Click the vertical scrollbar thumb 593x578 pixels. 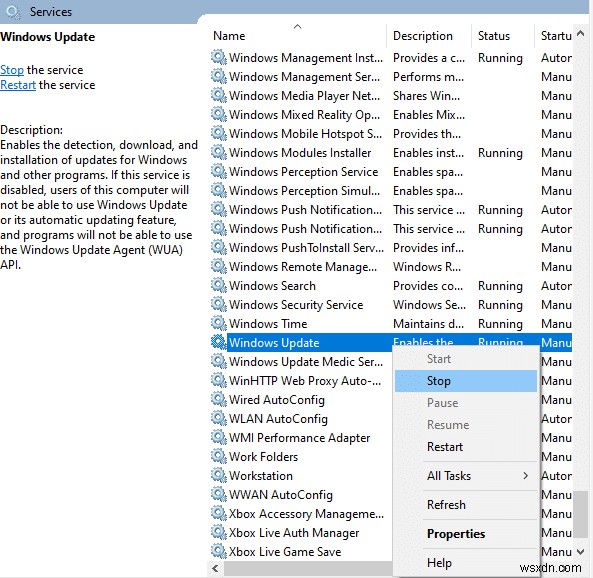click(581, 514)
